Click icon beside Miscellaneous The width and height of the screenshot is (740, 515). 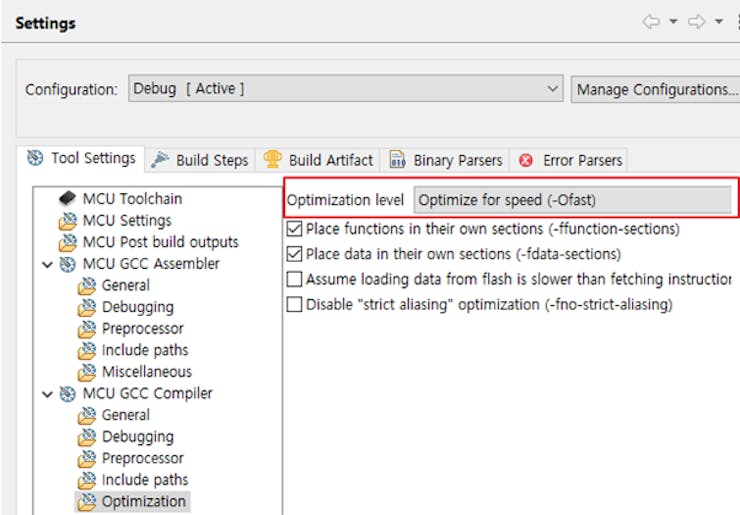click(x=87, y=372)
